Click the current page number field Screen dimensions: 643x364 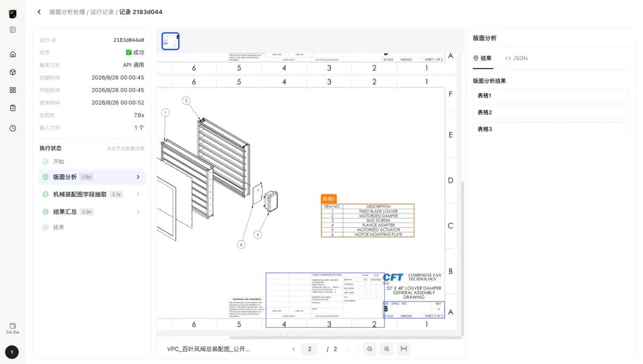(x=310, y=349)
